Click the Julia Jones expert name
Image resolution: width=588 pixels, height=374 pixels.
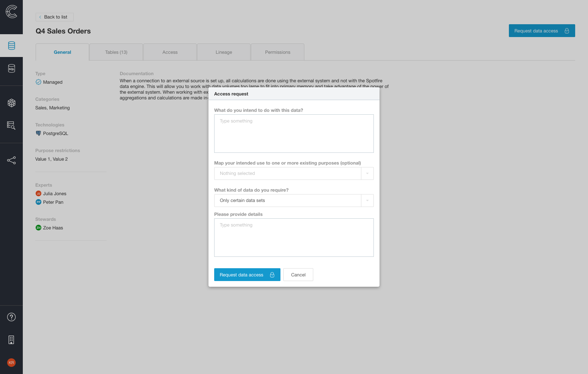pos(55,193)
